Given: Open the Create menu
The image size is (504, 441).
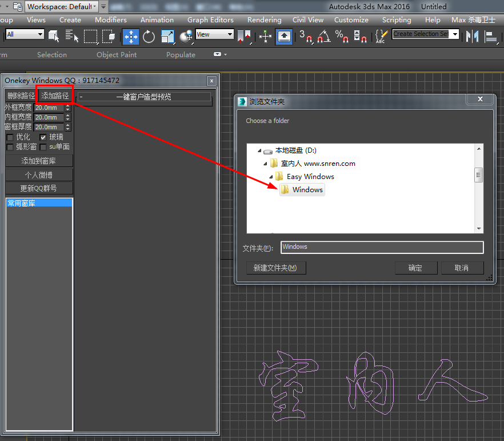Looking at the screenshot, I should point(70,20).
